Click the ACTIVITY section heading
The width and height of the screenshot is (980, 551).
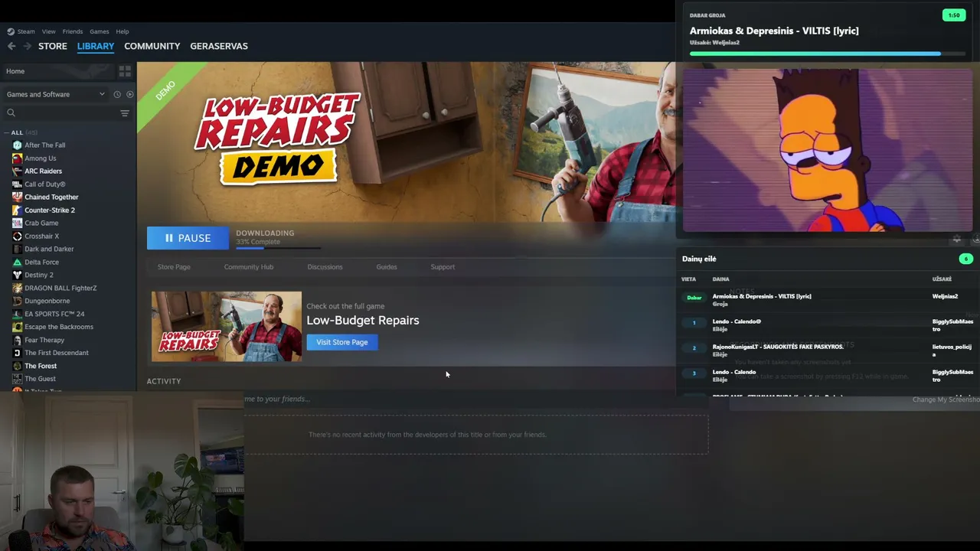tap(164, 381)
